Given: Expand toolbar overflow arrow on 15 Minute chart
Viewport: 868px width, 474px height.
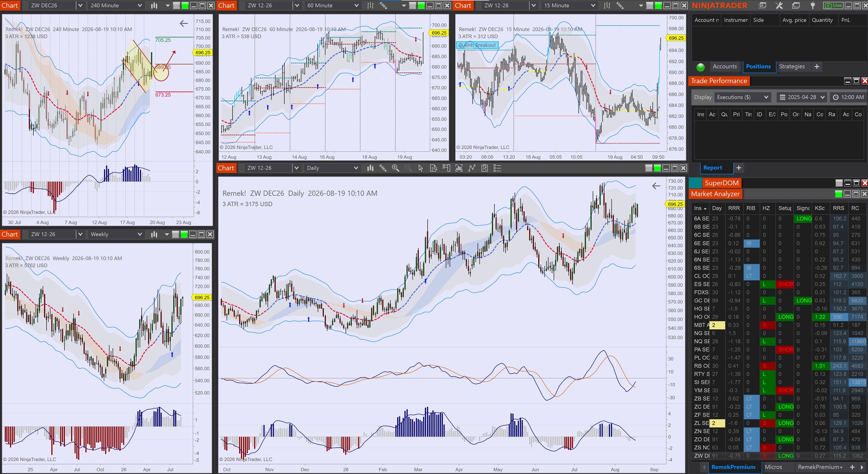Looking at the screenshot, I should [x=641, y=6].
